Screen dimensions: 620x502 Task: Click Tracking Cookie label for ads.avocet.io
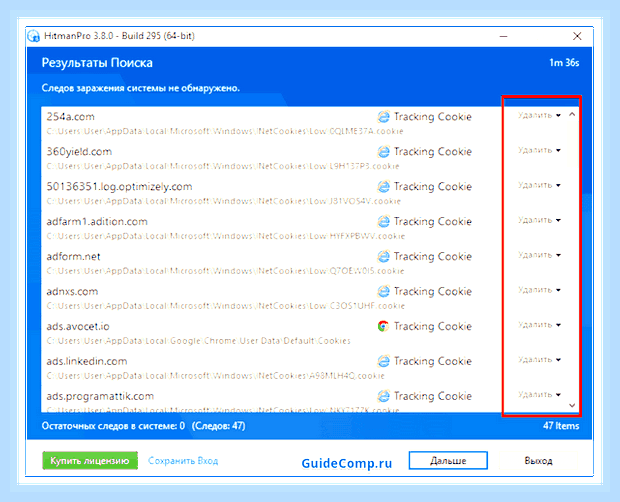click(x=433, y=326)
